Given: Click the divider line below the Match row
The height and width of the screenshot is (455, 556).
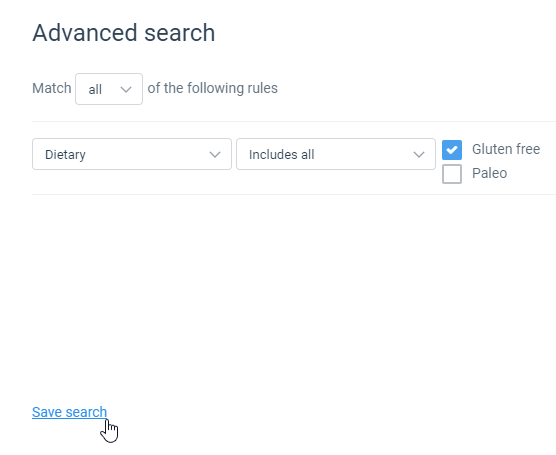Looking at the screenshot, I should coord(294,121).
